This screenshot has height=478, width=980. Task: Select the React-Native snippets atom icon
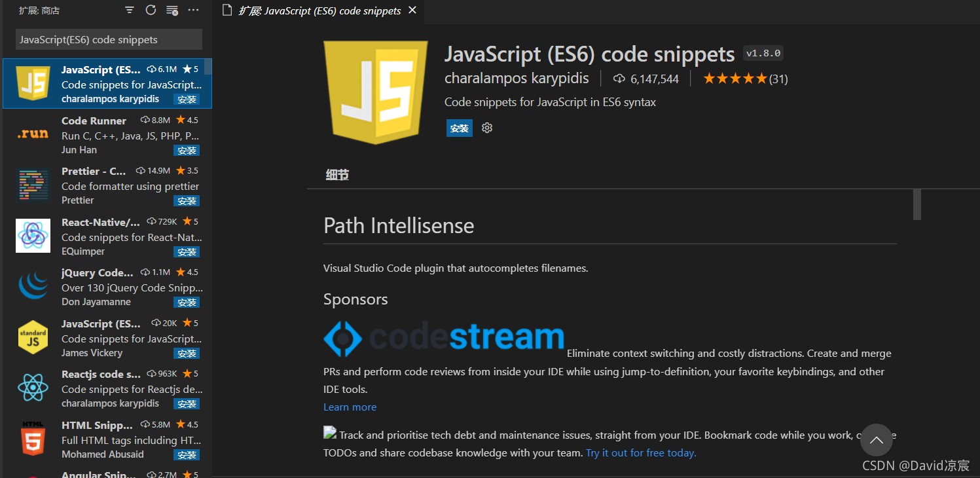pos(33,236)
